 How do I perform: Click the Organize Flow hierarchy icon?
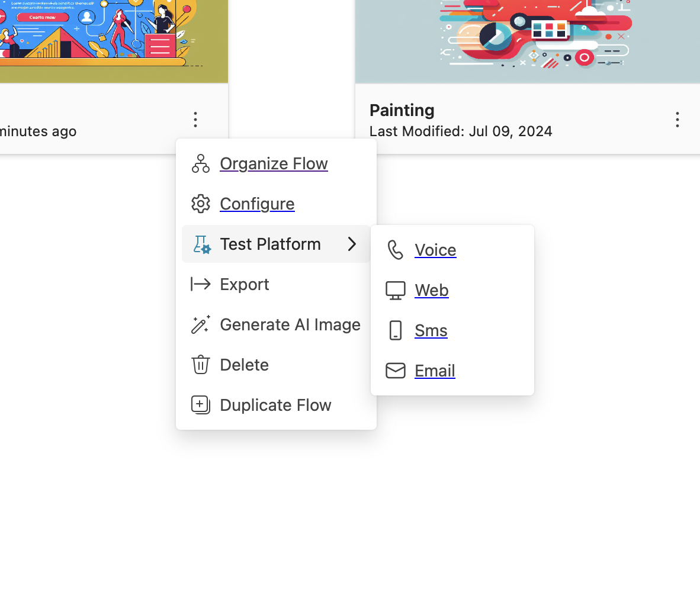pos(200,164)
